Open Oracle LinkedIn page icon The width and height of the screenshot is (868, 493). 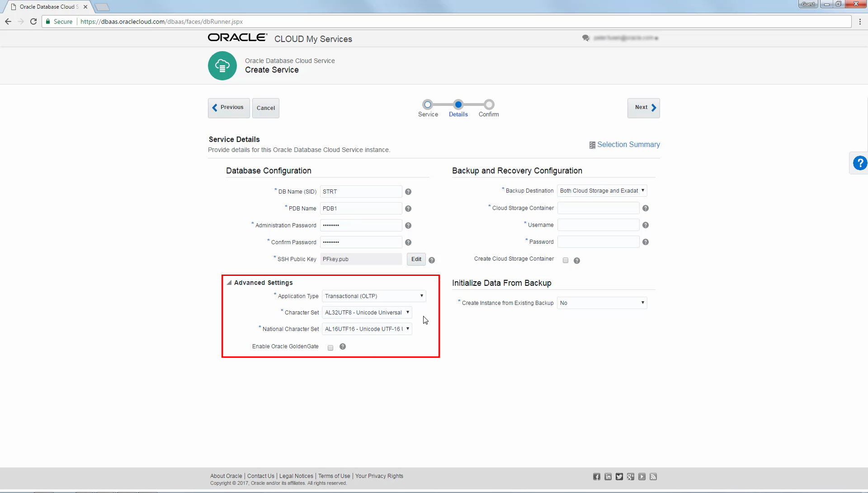click(608, 477)
